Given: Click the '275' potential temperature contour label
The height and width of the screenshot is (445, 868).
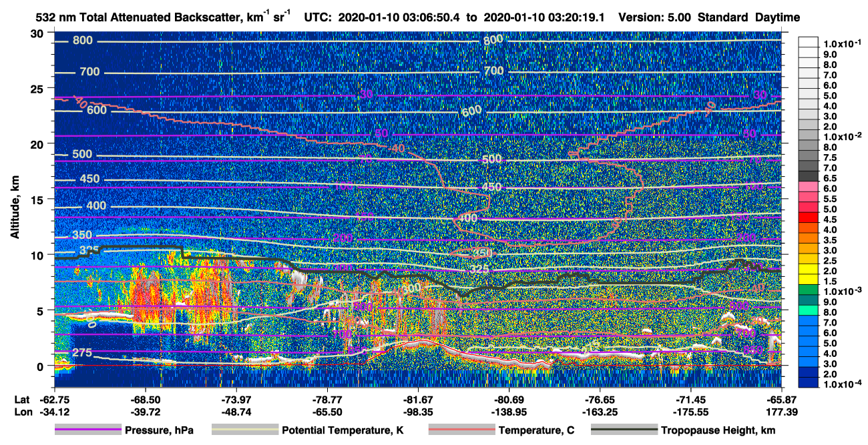Looking at the screenshot, I should [x=82, y=353].
